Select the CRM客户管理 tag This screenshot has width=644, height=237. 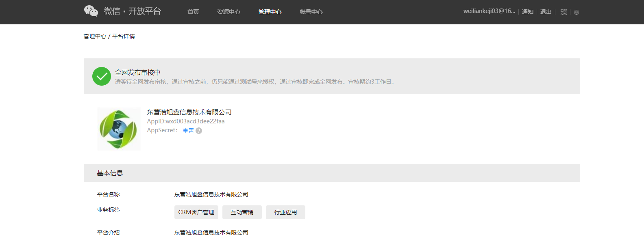(196, 212)
